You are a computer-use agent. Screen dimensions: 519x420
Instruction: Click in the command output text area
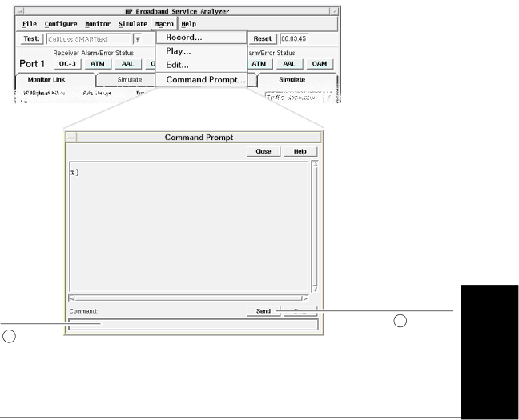coord(189,227)
